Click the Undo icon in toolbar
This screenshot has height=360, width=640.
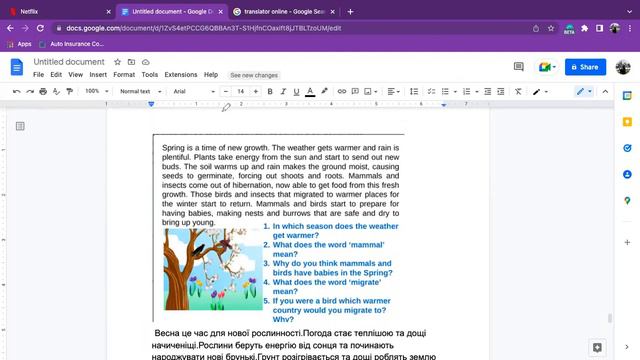coord(16,91)
